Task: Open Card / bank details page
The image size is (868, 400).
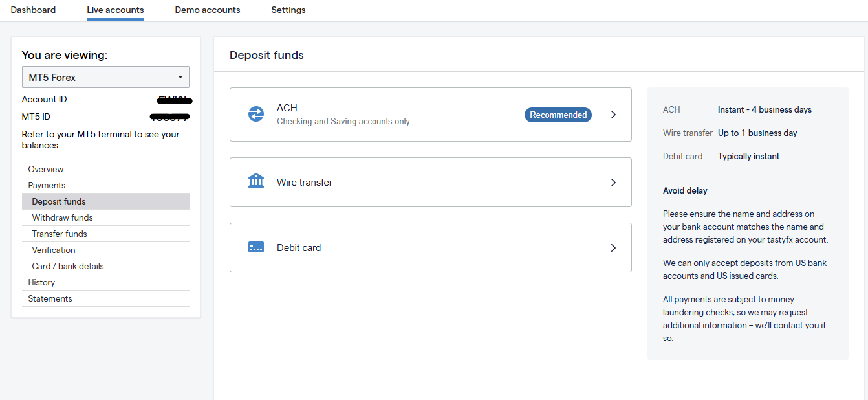Action: pyautogui.click(x=68, y=266)
